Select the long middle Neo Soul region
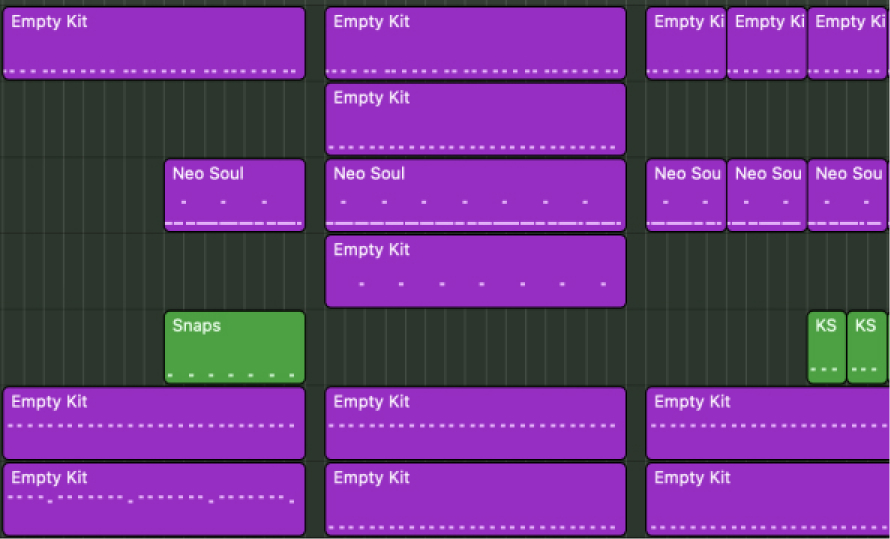Image resolution: width=890 pixels, height=539 pixels. [476, 195]
